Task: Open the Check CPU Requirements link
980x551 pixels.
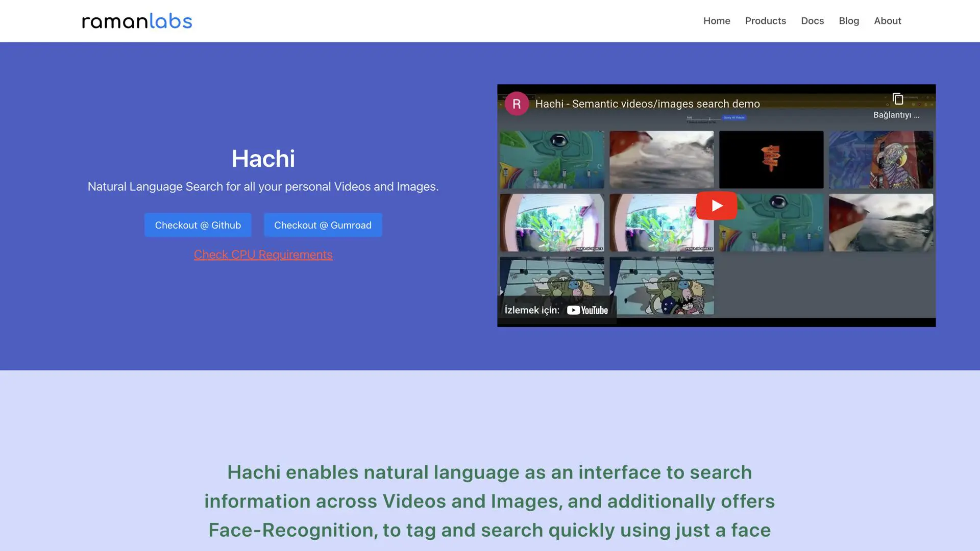Action: 263,254
